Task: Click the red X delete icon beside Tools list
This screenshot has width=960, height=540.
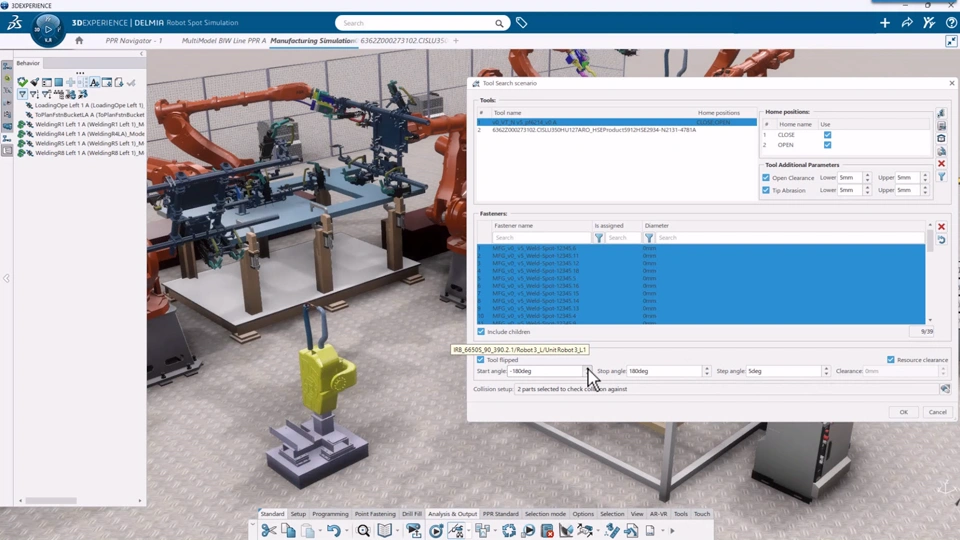Action: pyautogui.click(x=942, y=163)
